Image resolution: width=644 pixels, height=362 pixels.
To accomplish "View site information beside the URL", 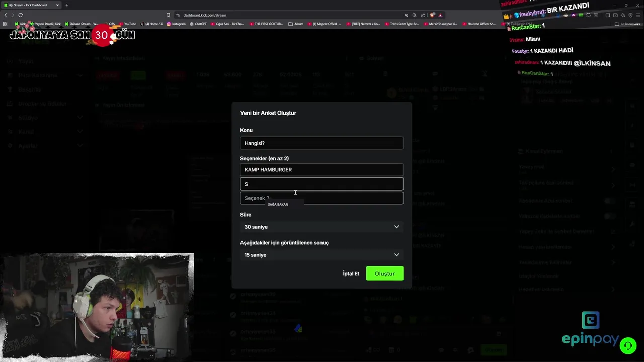I will (x=178, y=15).
